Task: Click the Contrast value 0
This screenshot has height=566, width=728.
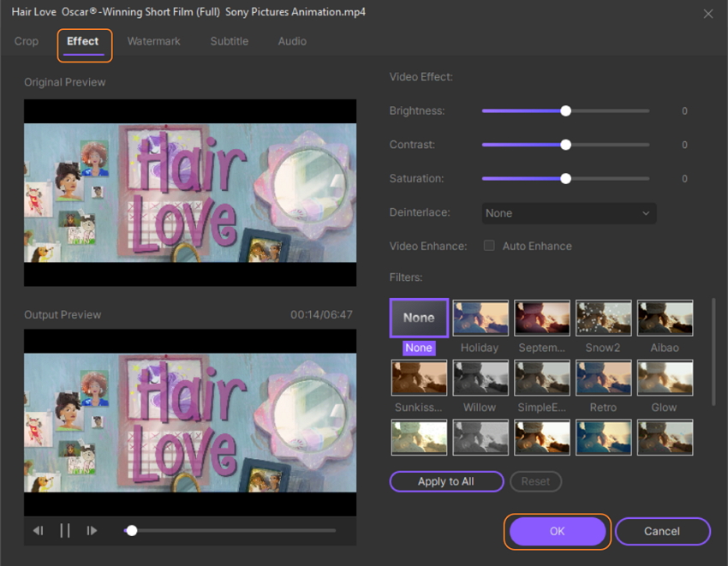Action: [x=684, y=145]
